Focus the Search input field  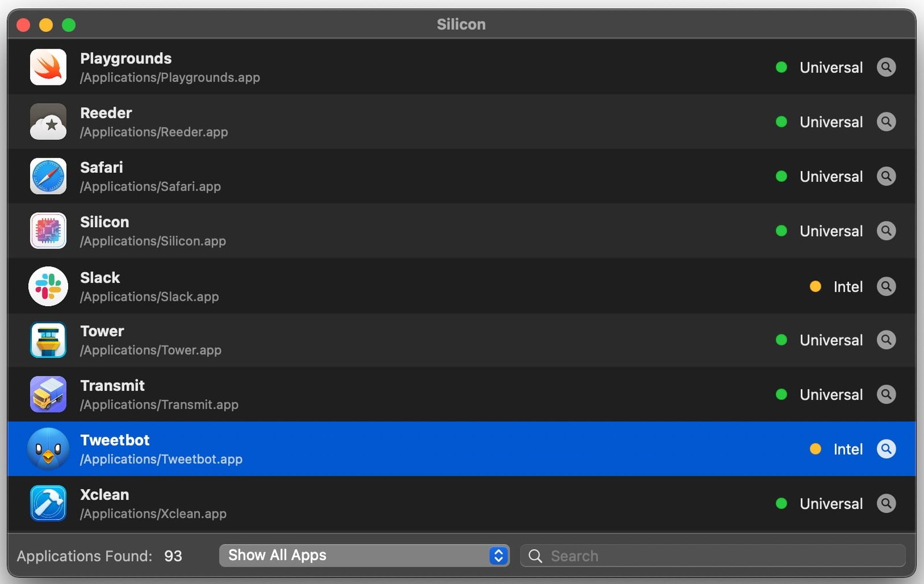click(713, 556)
